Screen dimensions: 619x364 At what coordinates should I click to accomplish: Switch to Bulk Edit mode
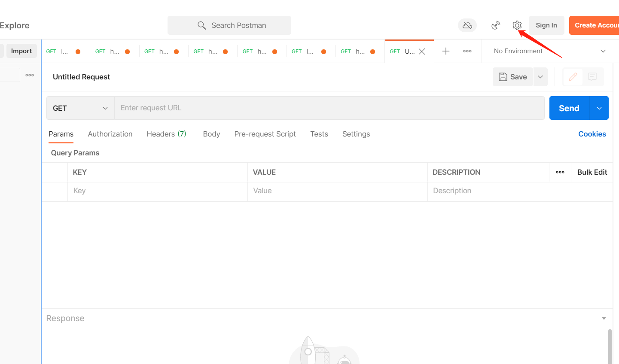pos(592,172)
